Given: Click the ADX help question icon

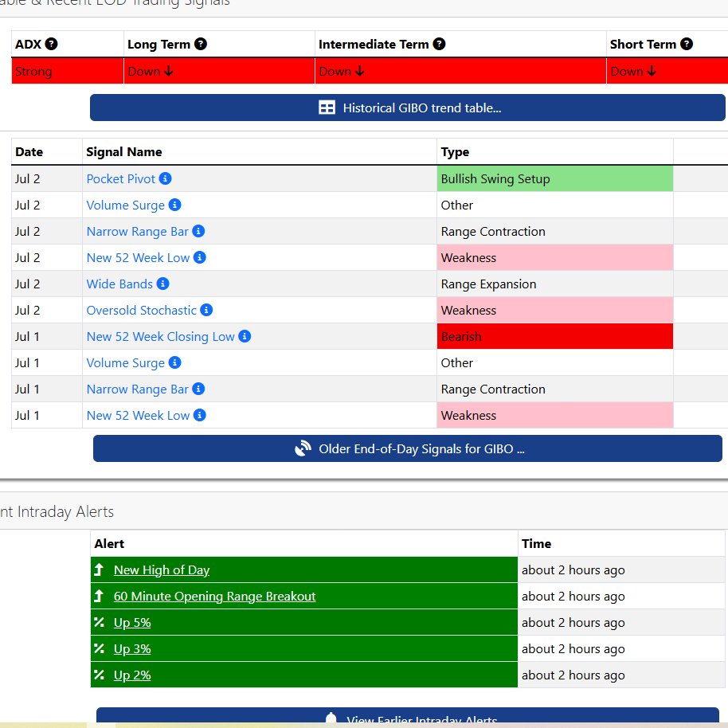Looking at the screenshot, I should pos(51,44).
